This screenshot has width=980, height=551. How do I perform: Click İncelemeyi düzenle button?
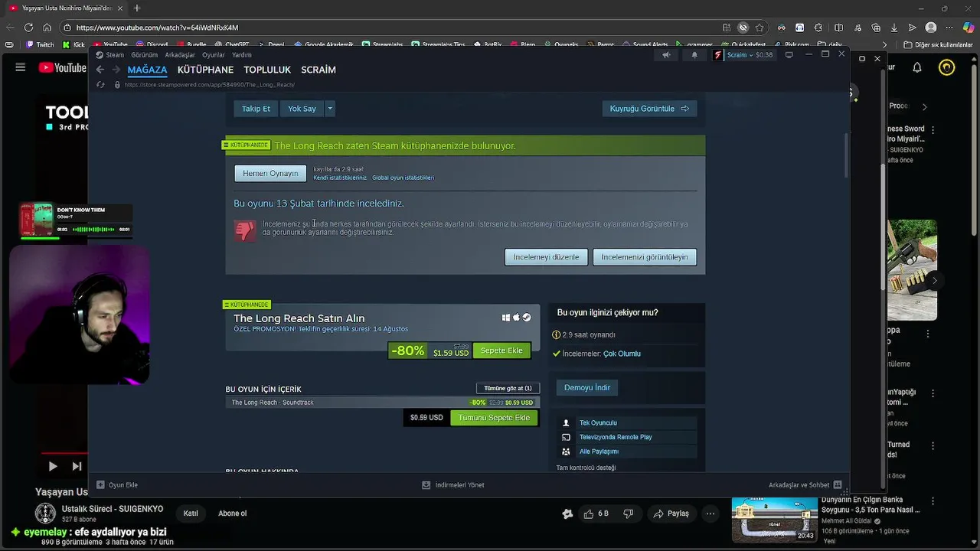click(x=546, y=257)
